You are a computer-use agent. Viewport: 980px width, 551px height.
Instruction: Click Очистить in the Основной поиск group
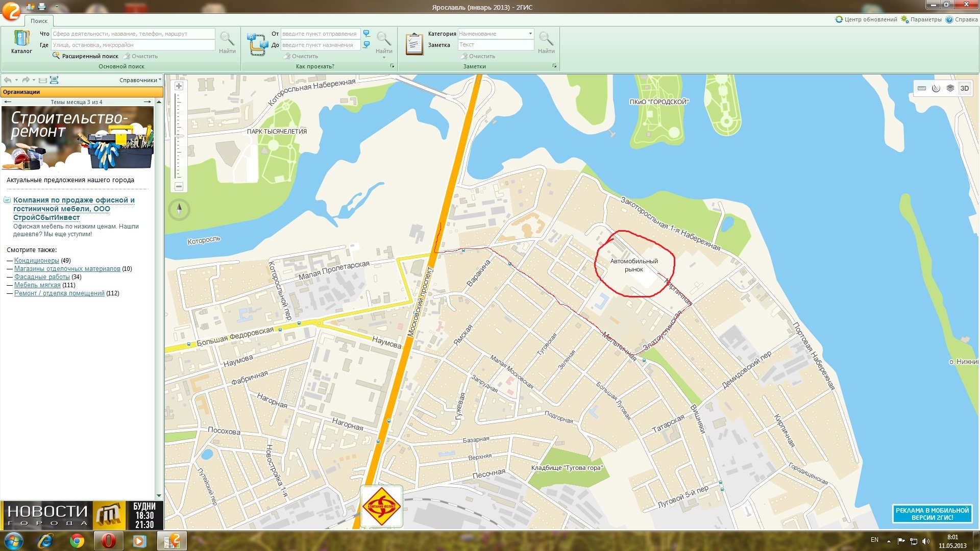(x=141, y=56)
